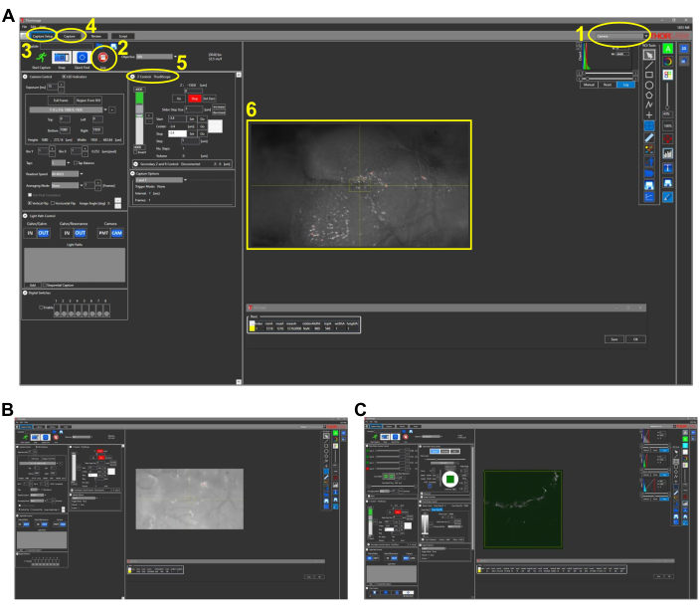Click the Region from ROI button
This screenshot has height=612, width=700.
pyautogui.click(x=88, y=101)
